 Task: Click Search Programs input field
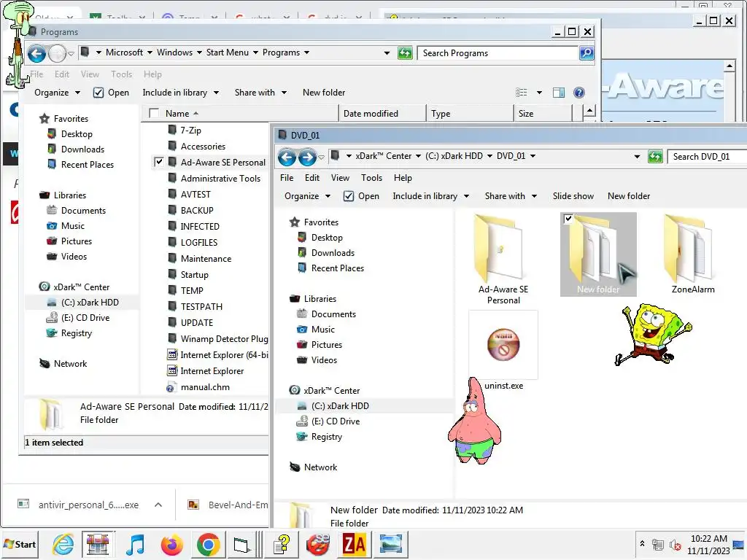pos(498,52)
